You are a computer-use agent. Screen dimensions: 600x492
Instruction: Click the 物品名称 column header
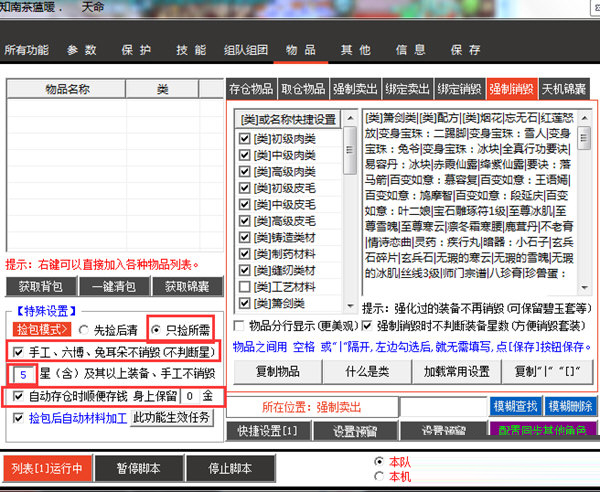(67, 89)
